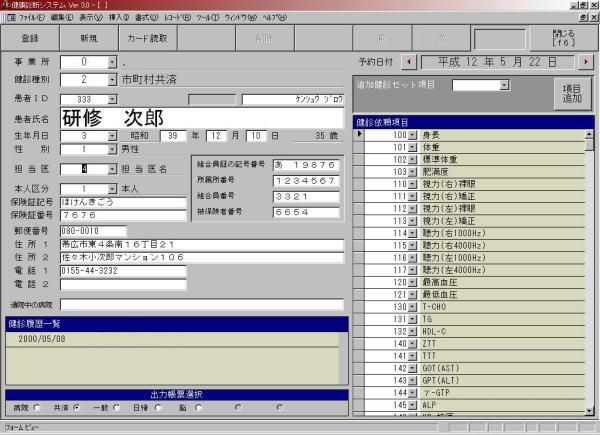Click the 新規 button
The image size is (600, 435).
pos(89,38)
